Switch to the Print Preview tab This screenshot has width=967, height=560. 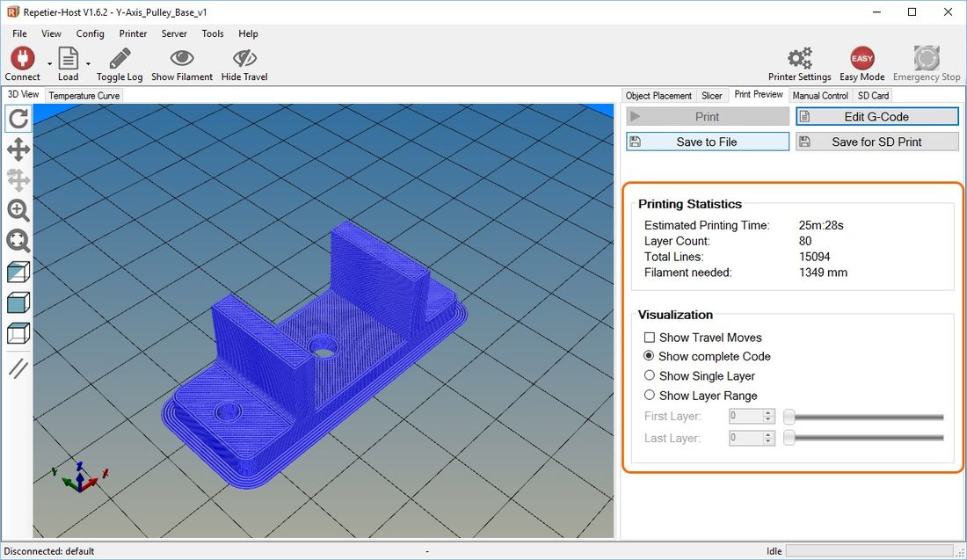[x=759, y=94]
